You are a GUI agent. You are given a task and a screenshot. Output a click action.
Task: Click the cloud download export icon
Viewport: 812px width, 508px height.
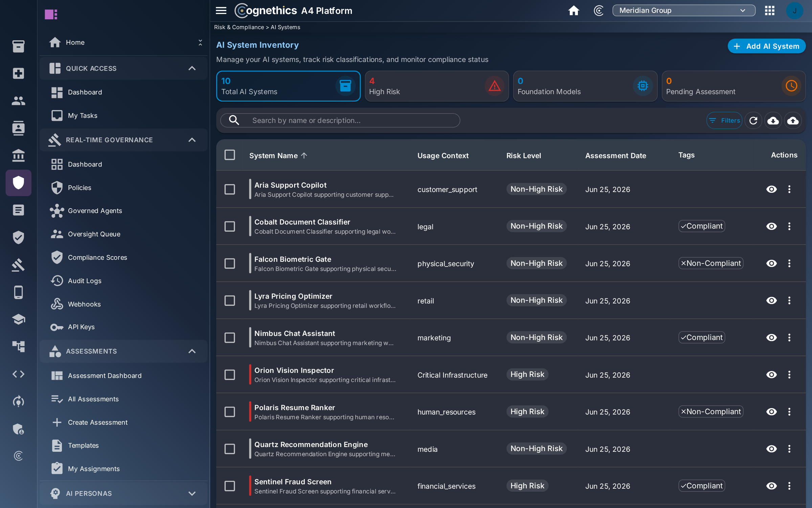pos(773,121)
